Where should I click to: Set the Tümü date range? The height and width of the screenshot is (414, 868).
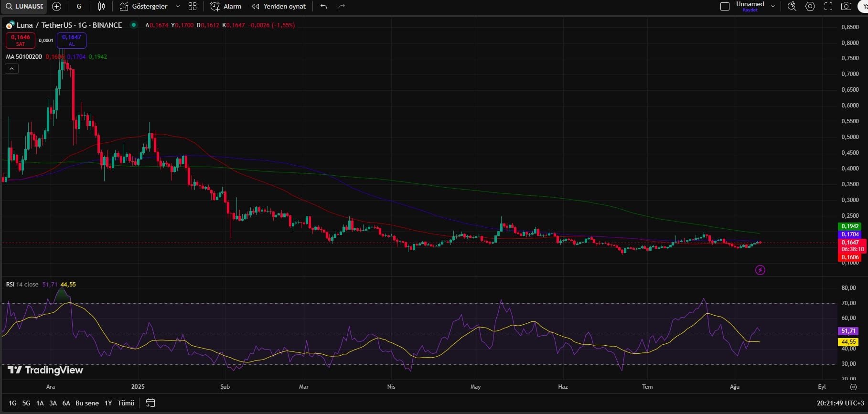[x=126, y=403]
